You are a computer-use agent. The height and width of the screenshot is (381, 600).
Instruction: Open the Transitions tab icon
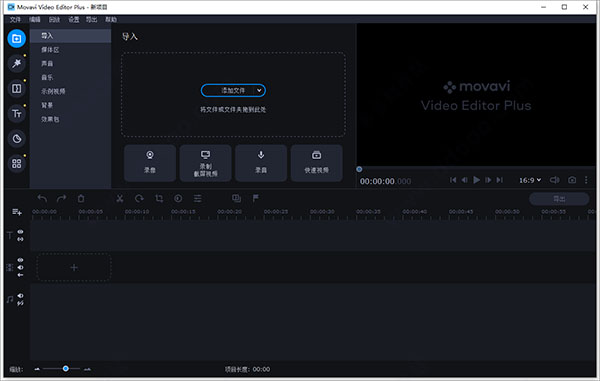click(x=16, y=89)
